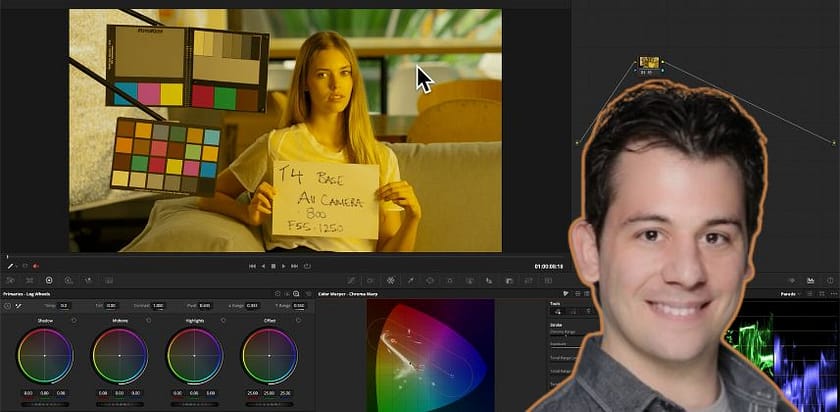Image resolution: width=840 pixels, height=412 pixels.
Task: Toggle the red mute icon under the viewer
Action: [x=36, y=266]
